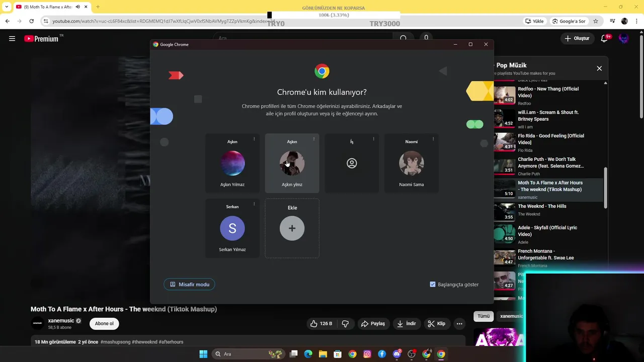644x362 pixels.
Task: Open the İş profile card
Action: 352,163
